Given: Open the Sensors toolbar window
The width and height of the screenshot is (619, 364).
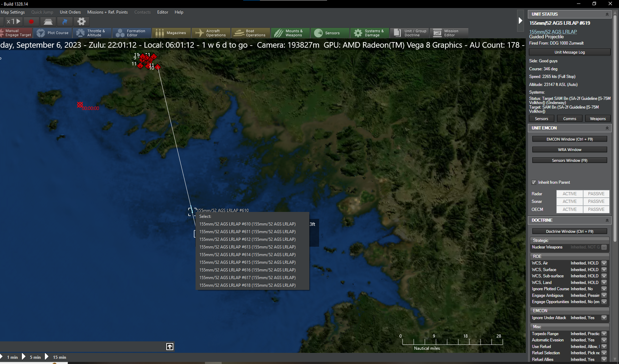Looking at the screenshot, I should [331, 33].
